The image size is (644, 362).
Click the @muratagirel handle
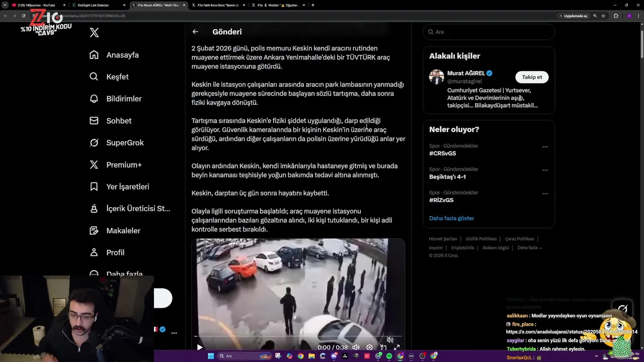point(464,81)
